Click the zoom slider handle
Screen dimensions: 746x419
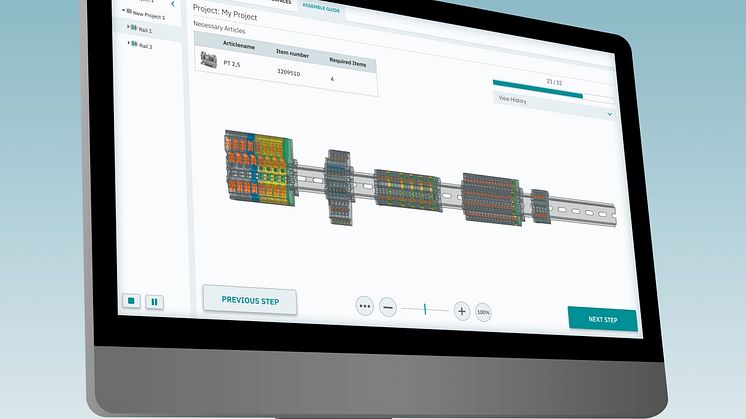424,310
